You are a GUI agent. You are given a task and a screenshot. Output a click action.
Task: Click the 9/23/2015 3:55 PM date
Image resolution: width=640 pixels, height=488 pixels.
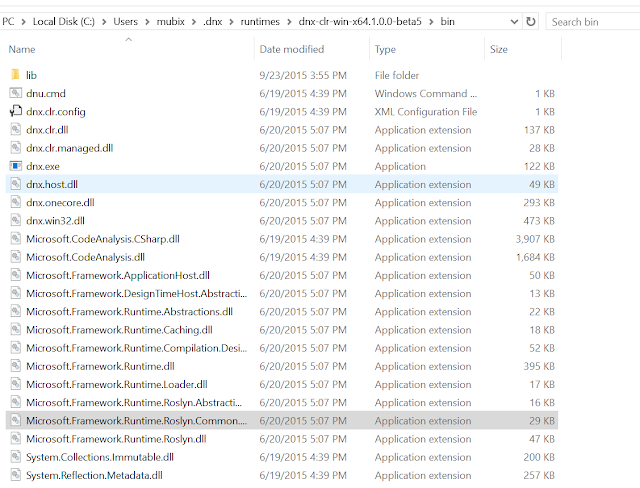pos(303,75)
